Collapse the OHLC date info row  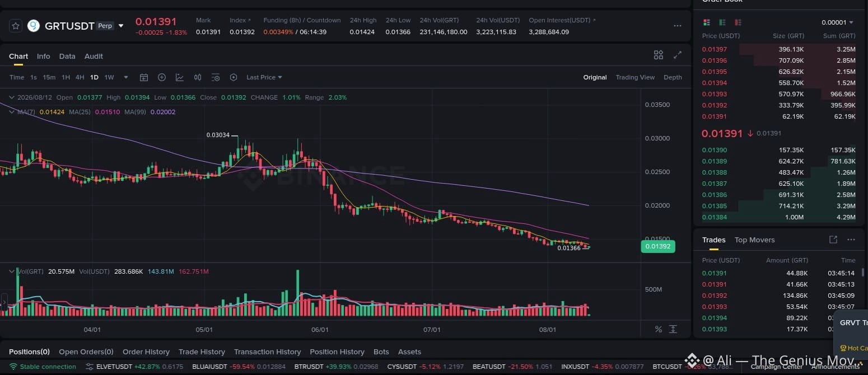[12, 97]
